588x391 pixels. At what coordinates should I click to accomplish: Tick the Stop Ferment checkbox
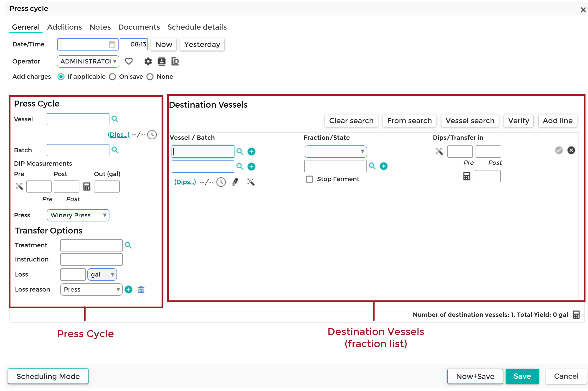[x=309, y=179]
